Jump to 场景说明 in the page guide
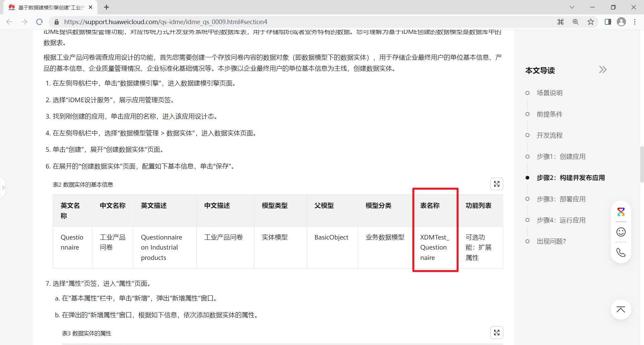Screen dimensions: 644x345 click(x=549, y=93)
